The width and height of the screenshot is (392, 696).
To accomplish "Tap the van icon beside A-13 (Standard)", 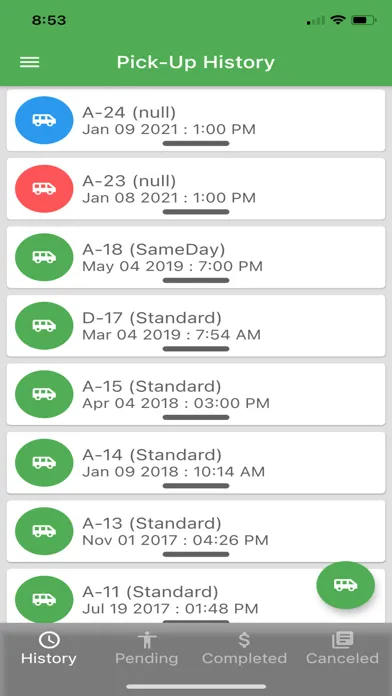I will 44,531.
